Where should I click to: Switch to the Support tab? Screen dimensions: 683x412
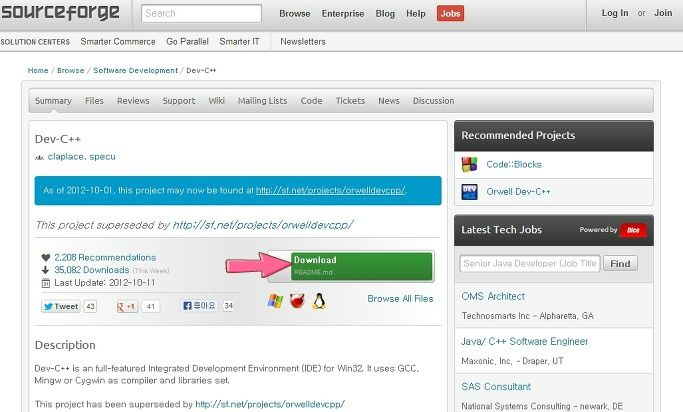click(x=179, y=101)
